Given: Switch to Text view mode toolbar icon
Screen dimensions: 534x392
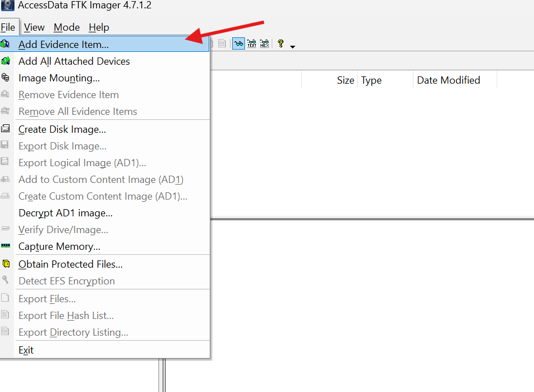Looking at the screenshot, I should point(252,44).
